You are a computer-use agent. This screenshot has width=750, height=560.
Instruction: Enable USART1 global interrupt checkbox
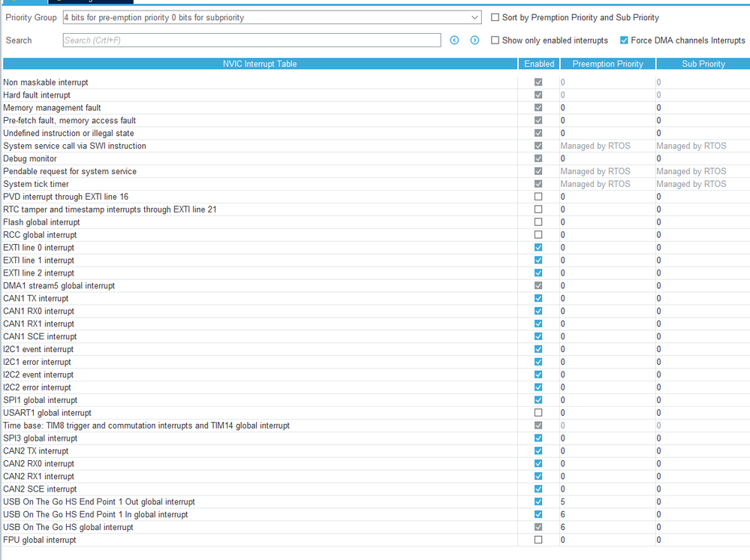tap(538, 413)
